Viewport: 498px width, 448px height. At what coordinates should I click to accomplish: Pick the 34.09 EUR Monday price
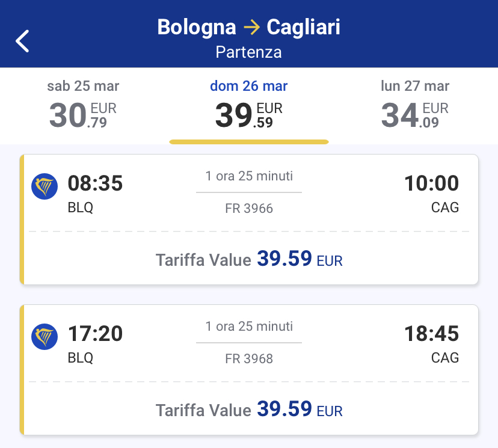pyautogui.click(x=415, y=116)
